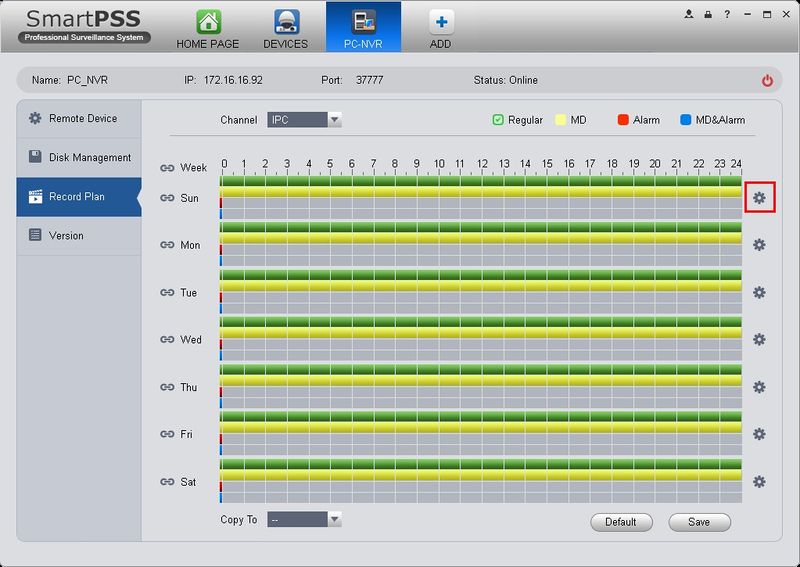Click the Sunday settings gear icon
The image size is (800, 567).
pos(759,198)
